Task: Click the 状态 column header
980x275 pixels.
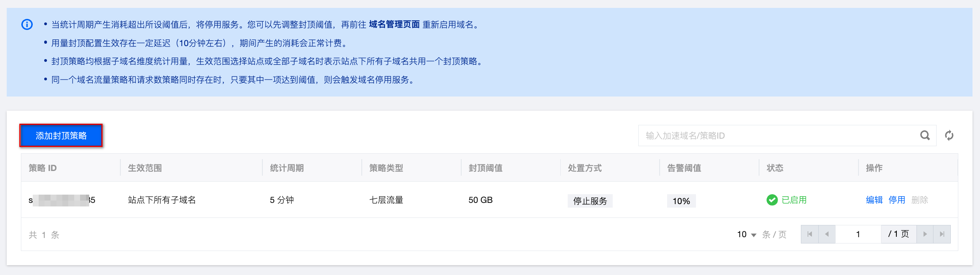Action: (x=775, y=168)
